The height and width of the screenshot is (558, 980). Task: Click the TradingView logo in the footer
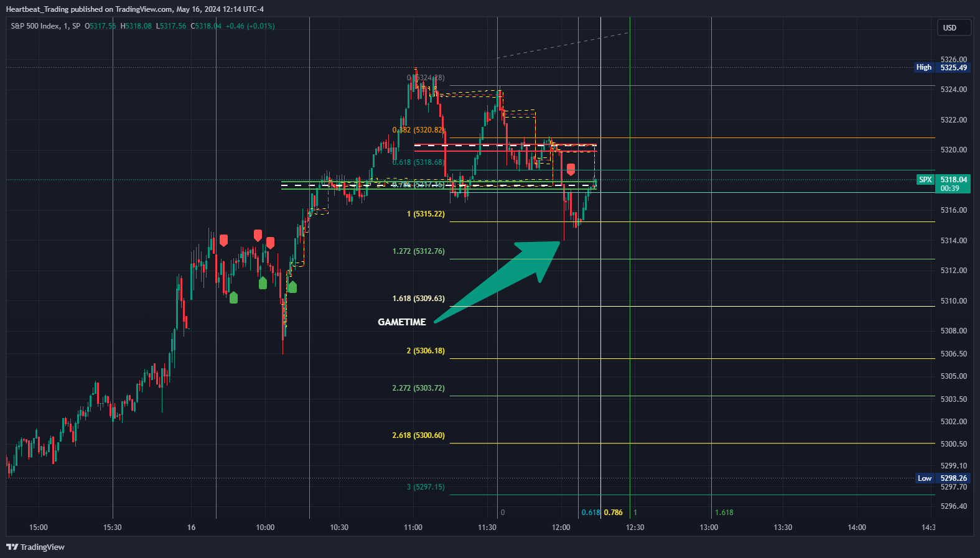(x=35, y=547)
